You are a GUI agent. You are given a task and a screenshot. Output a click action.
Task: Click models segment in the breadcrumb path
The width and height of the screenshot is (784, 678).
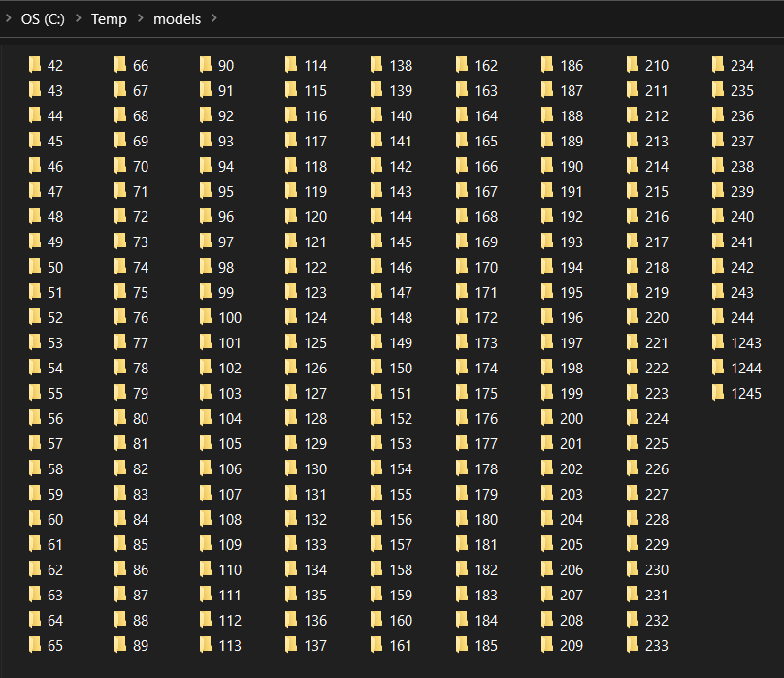coord(177,19)
